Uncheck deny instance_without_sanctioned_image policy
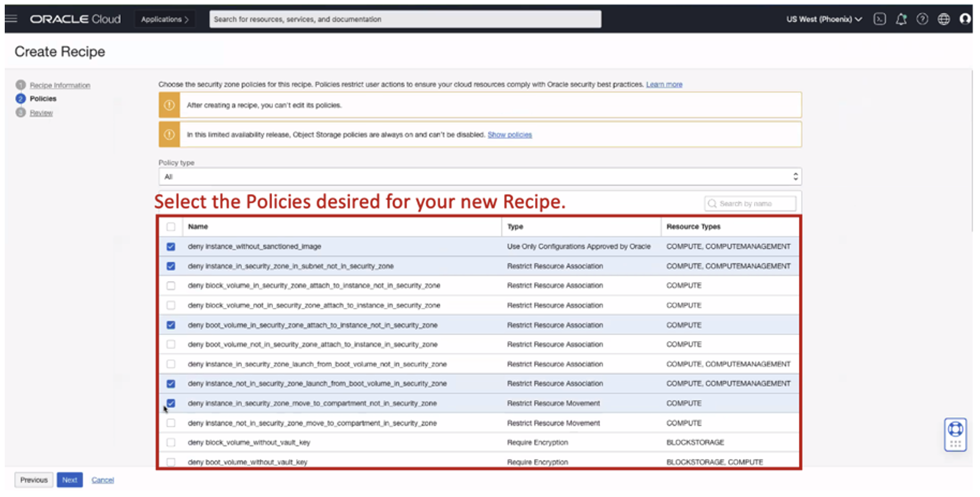This screenshot has width=980, height=497. point(171,247)
